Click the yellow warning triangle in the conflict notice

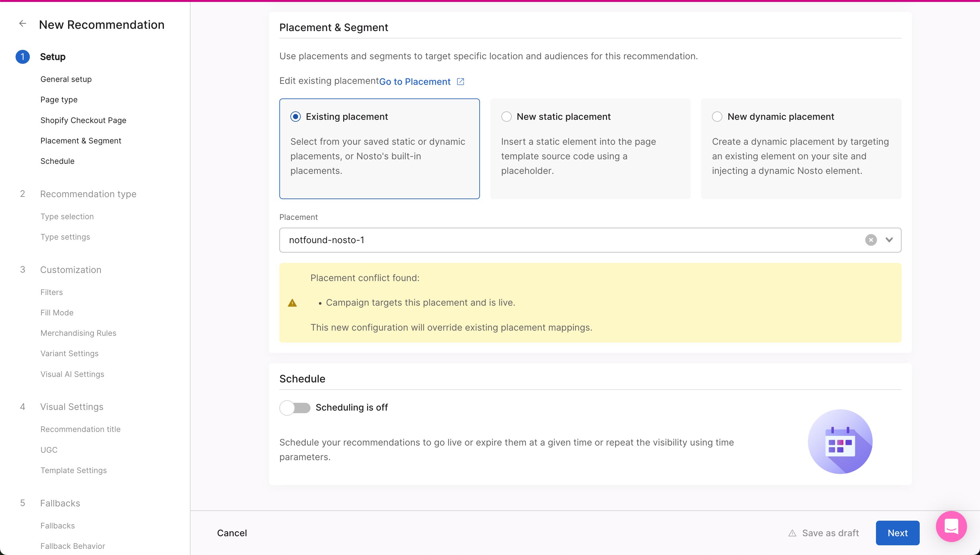tap(292, 303)
